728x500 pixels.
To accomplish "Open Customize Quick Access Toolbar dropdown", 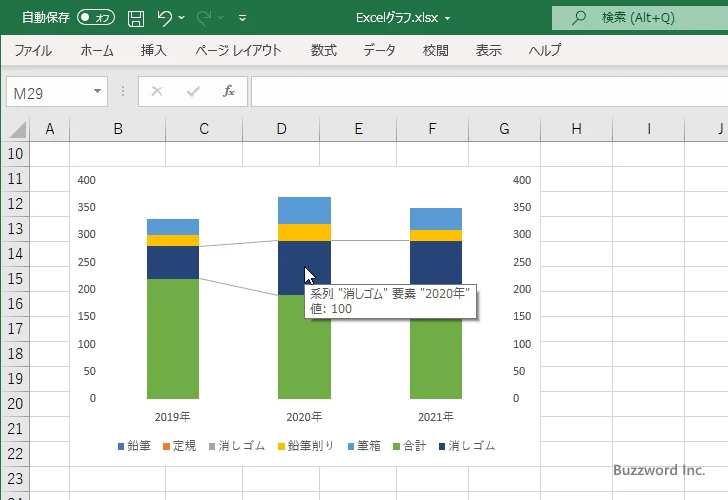I will pos(242,18).
